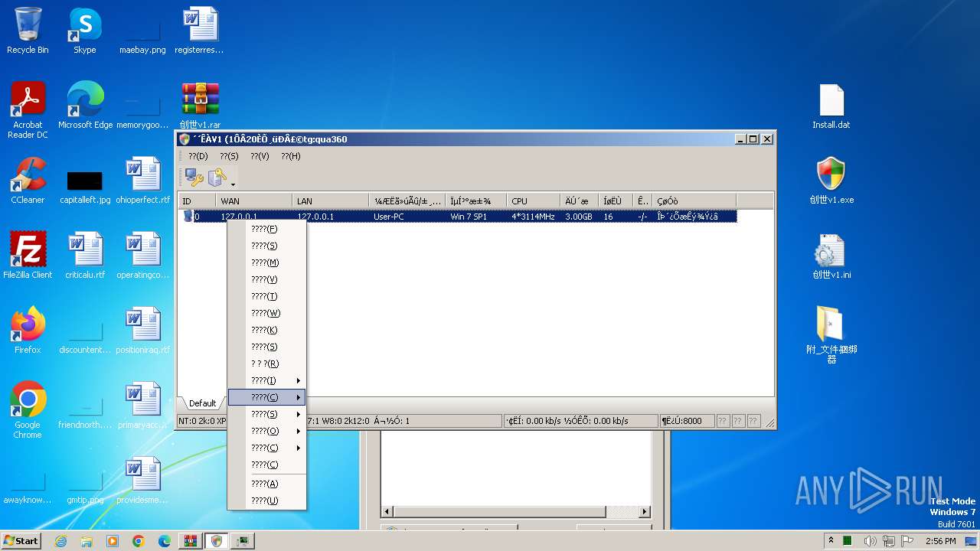Open Internet Explorer from the taskbar
This screenshot has width=980, height=551.
60,541
